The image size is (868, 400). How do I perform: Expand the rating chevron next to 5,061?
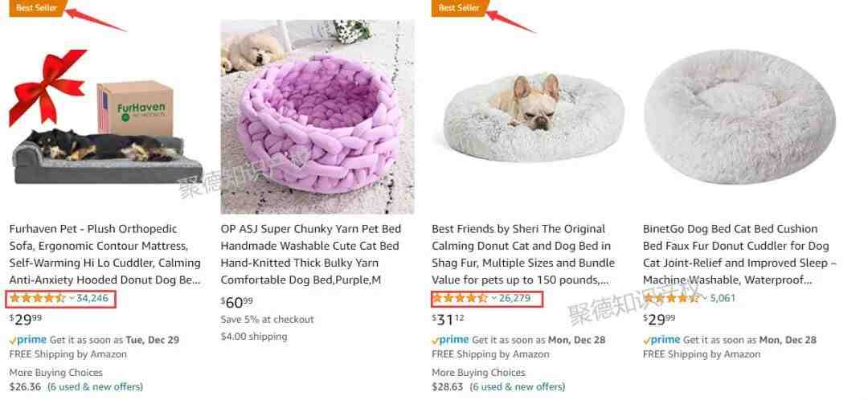tap(706, 298)
